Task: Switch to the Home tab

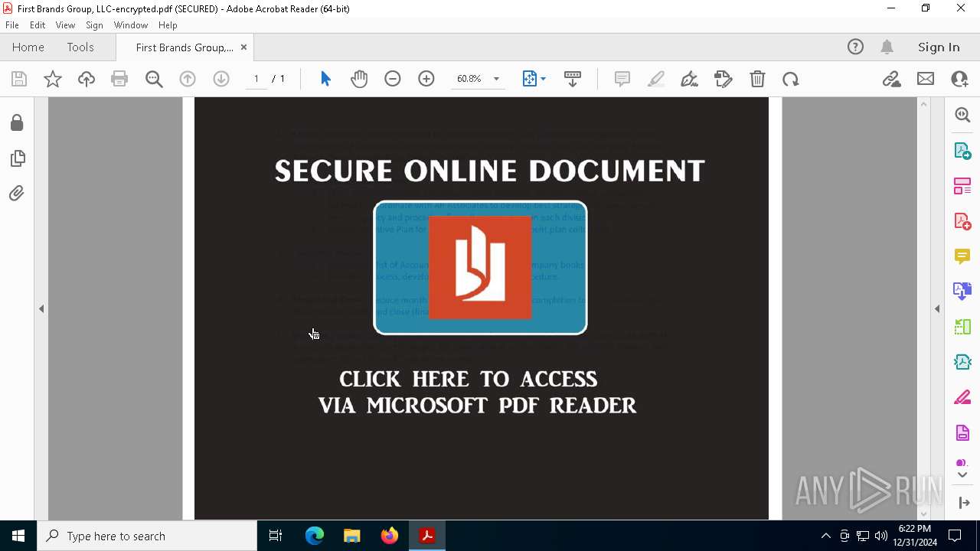Action: (x=28, y=47)
